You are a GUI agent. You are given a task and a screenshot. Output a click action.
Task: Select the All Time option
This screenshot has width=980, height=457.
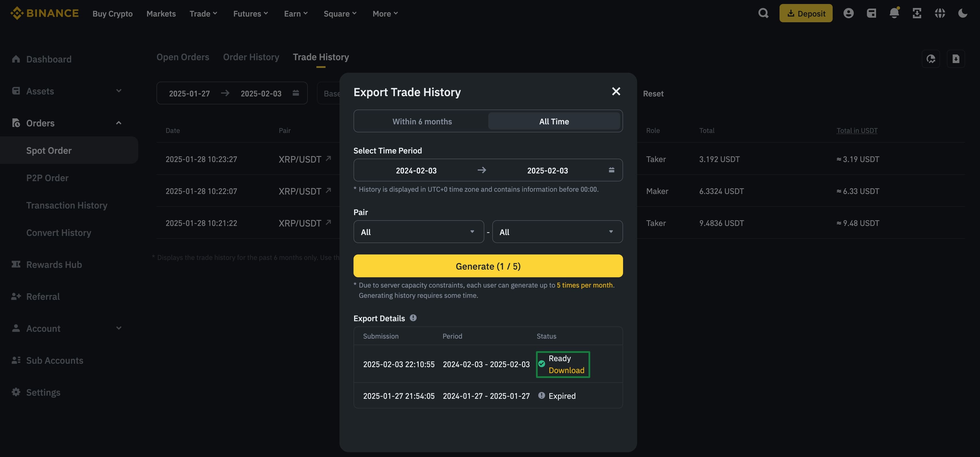point(554,121)
